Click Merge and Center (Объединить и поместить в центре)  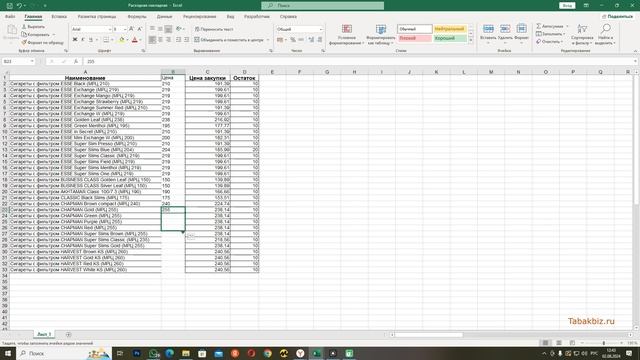coord(229,40)
